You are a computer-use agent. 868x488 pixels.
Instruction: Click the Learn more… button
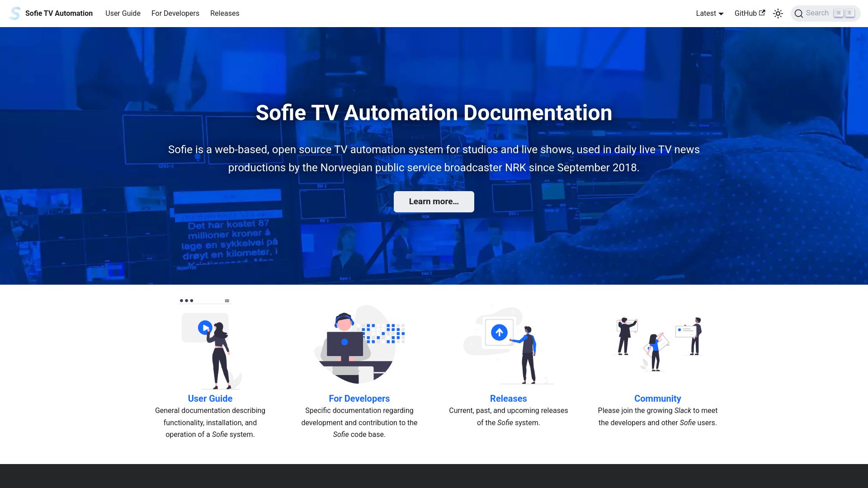tap(434, 202)
